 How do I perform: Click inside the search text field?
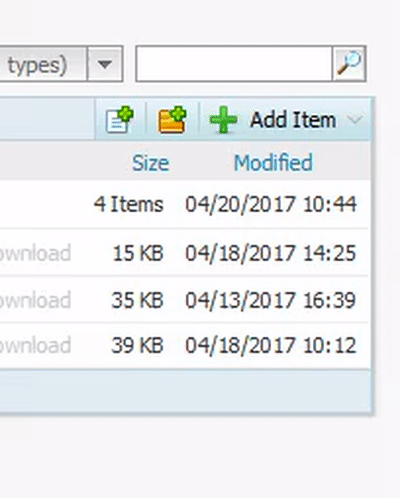[x=234, y=64]
